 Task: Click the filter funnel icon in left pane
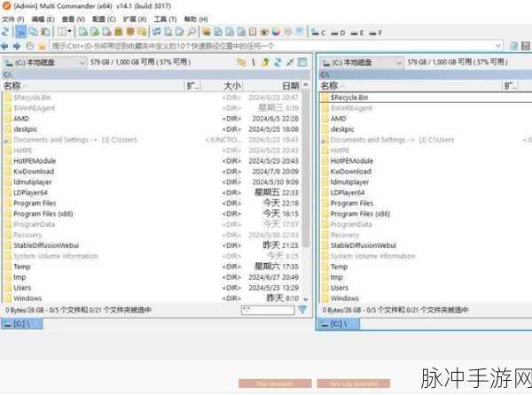click(x=302, y=309)
